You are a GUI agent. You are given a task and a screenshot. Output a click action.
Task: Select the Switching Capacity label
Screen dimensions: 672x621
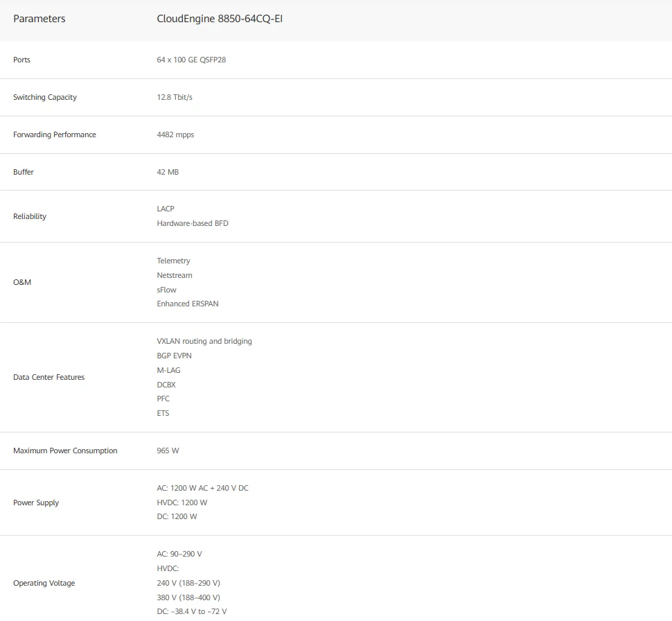(45, 97)
